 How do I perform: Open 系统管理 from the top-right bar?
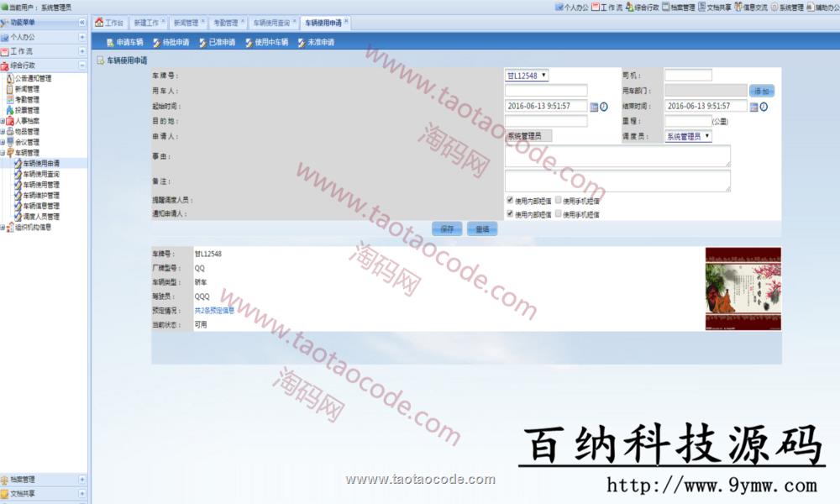[785, 7]
